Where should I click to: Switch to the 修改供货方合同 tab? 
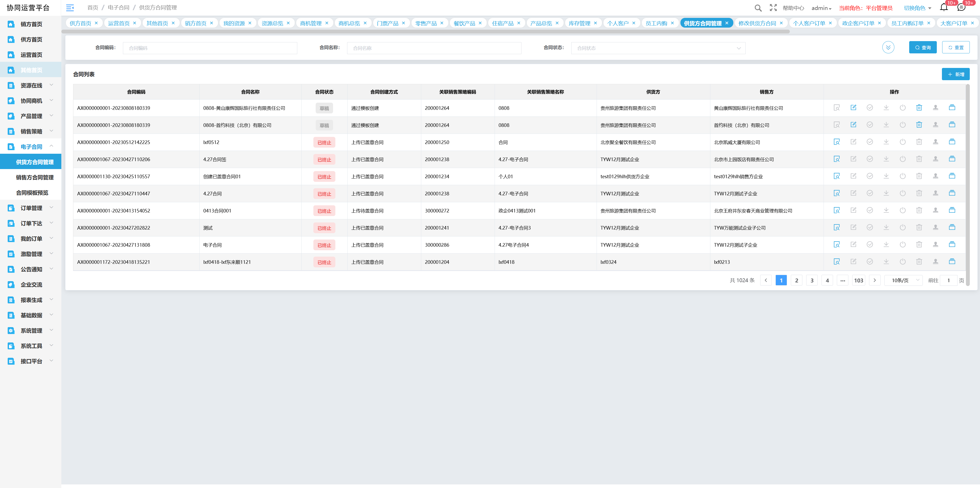pyautogui.click(x=757, y=23)
